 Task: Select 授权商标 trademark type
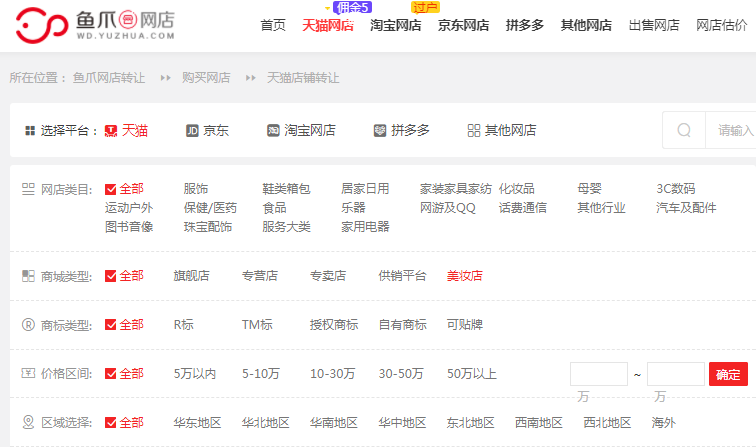coord(334,325)
